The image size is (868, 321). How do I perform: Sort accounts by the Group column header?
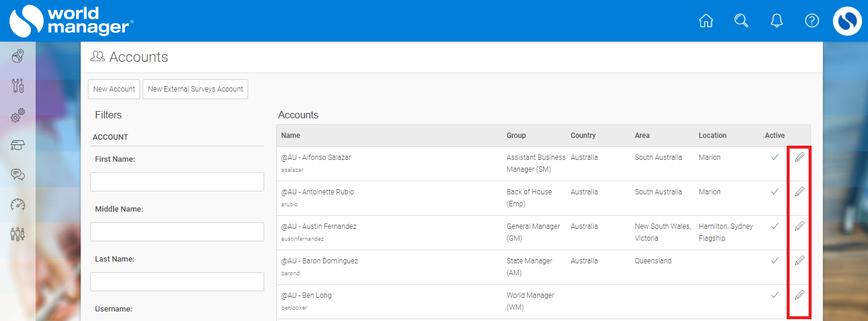click(516, 136)
